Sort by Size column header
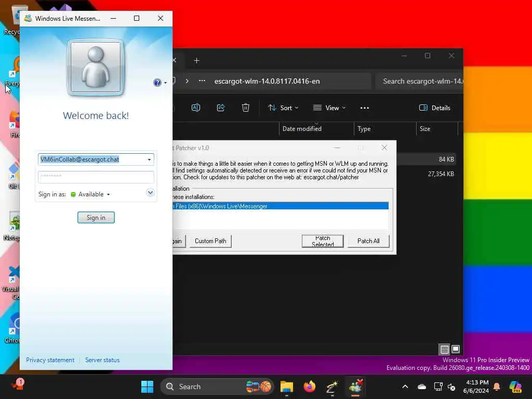This screenshot has height=399, width=532. coord(437,129)
